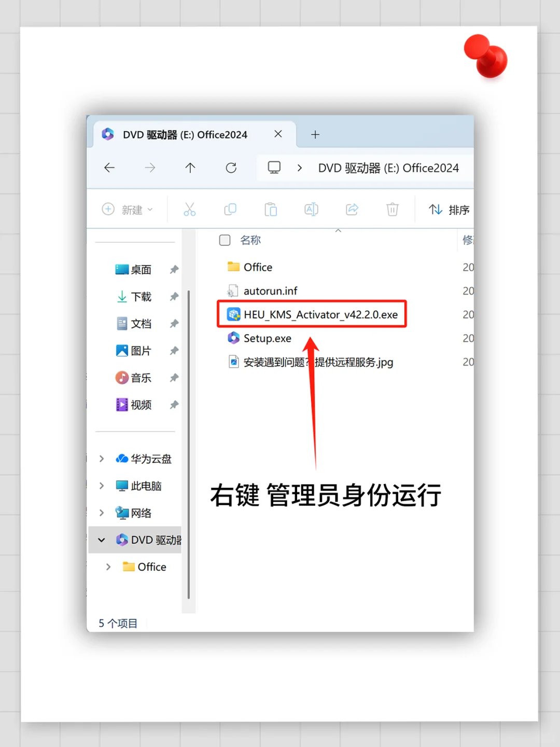Screen dimensions: 560x747
Task: Click the Rename icon in the toolbar
Action: tap(311, 209)
